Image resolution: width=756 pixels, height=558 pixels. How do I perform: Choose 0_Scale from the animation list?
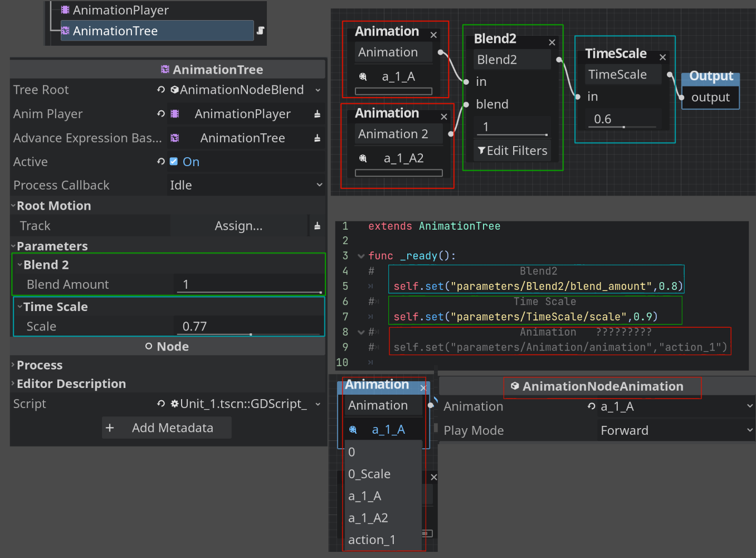pos(383,474)
